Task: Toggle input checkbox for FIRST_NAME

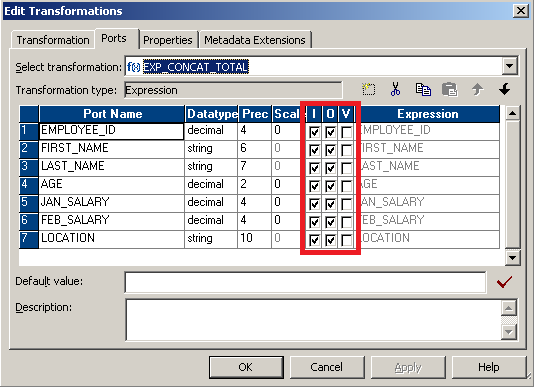Action: click(314, 150)
